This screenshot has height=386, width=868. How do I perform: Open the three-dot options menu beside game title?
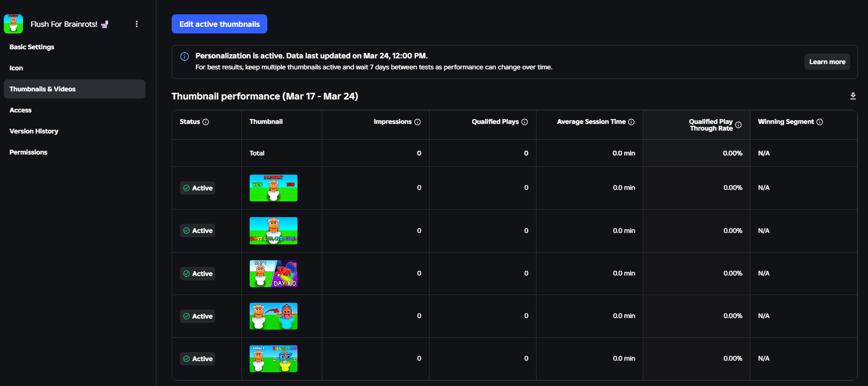click(137, 24)
